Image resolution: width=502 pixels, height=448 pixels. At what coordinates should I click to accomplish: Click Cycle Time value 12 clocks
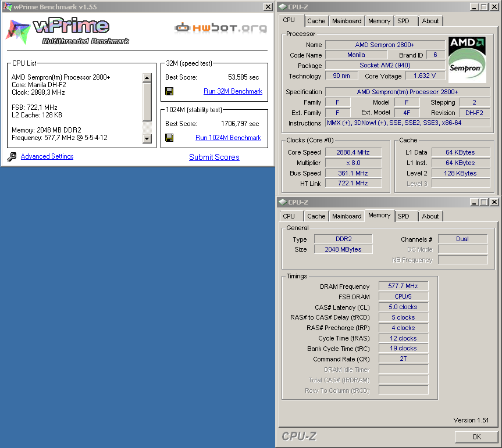point(403,338)
